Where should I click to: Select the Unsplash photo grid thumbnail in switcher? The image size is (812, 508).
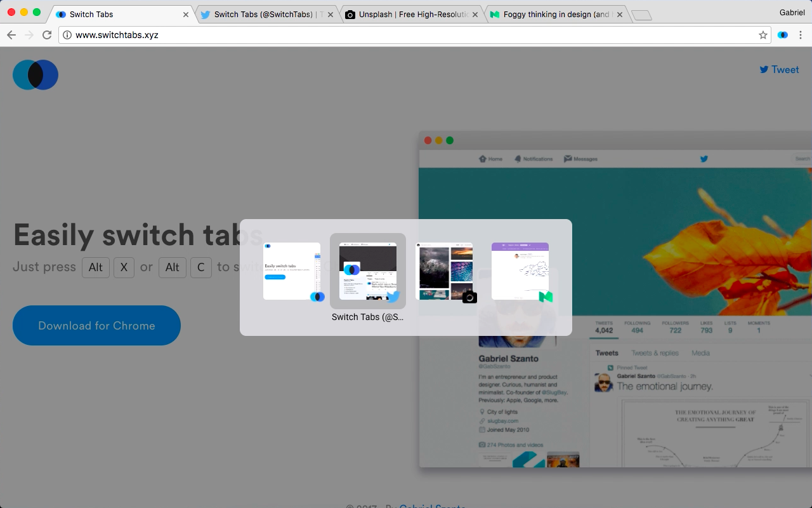click(x=444, y=271)
